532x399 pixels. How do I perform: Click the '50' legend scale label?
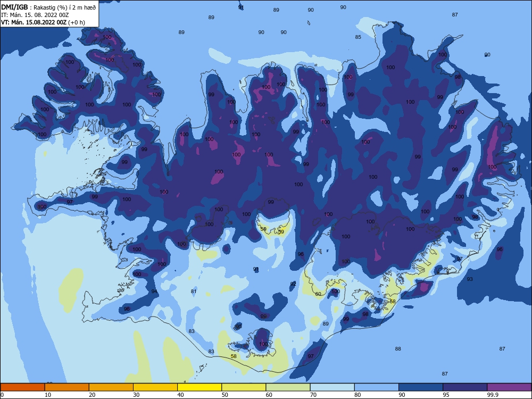pyautogui.click(x=225, y=395)
